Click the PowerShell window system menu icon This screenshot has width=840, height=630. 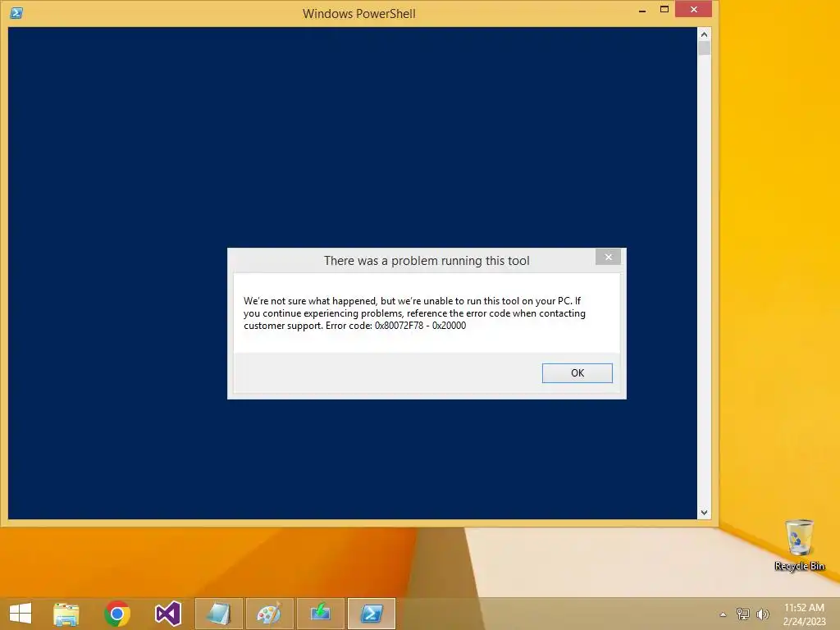[16, 13]
